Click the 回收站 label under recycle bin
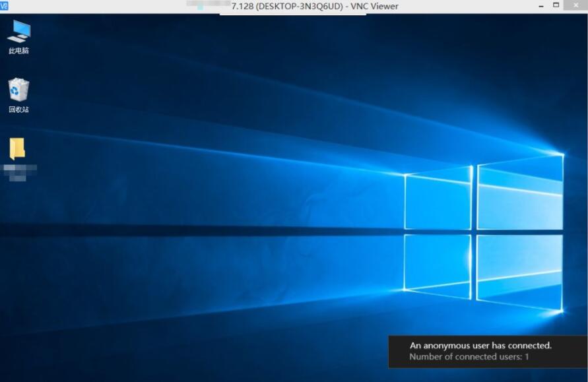588x382 pixels. 18,110
